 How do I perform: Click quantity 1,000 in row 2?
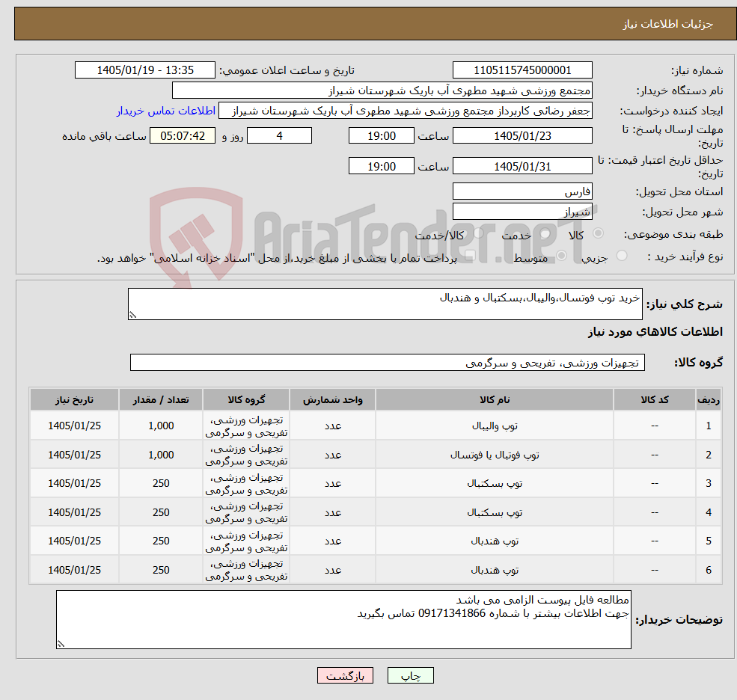(161, 455)
